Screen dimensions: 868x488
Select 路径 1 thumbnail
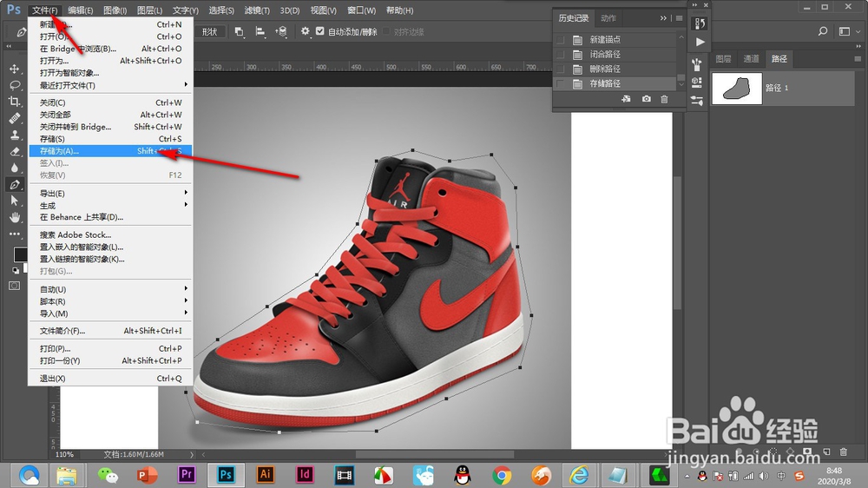(737, 88)
